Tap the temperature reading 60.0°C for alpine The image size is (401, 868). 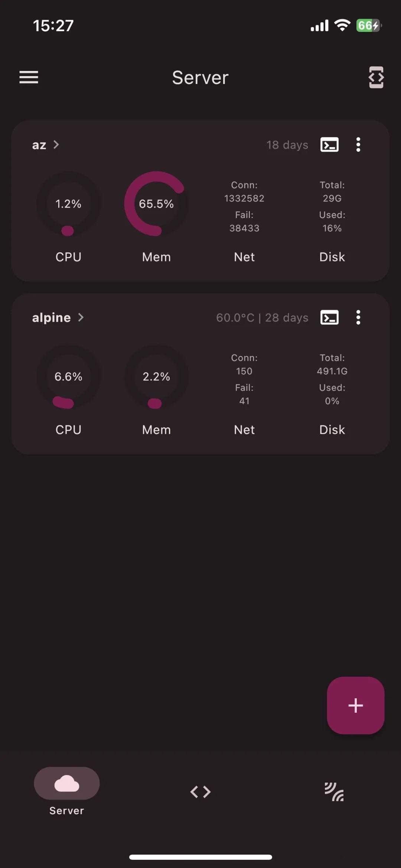click(x=236, y=318)
